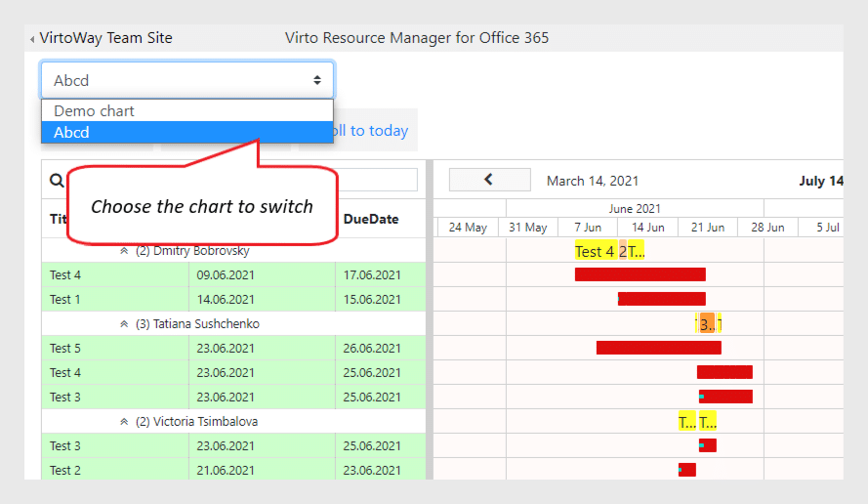Select the Test 5 row title
The height and width of the screenshot is (504, 868).
pos(64,349)
